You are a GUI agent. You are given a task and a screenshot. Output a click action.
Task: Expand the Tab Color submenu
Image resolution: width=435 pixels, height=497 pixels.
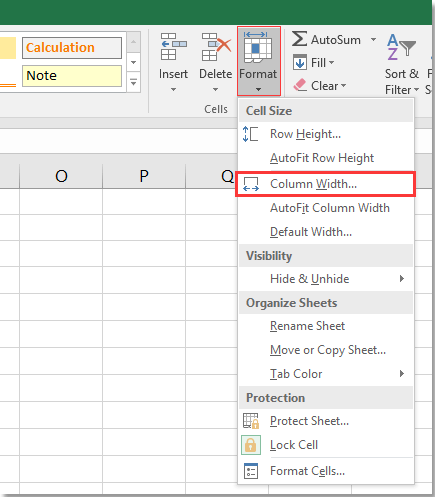click(x=326, y=374)
